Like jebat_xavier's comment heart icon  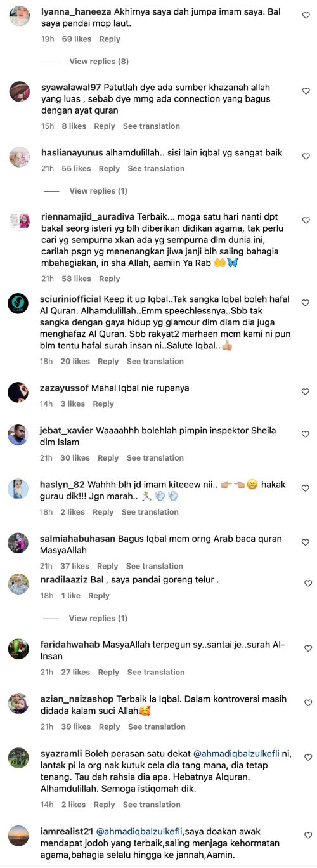point(306,434)
